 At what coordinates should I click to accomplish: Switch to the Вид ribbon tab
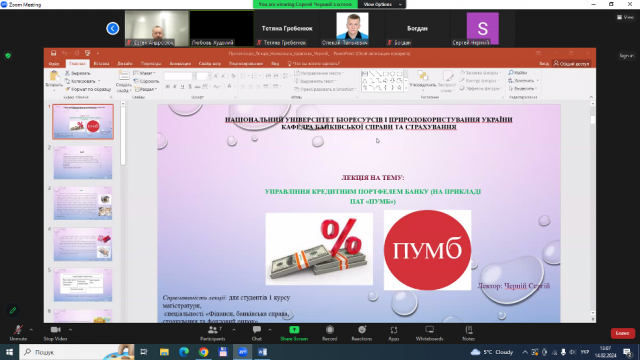click(275, 64)
